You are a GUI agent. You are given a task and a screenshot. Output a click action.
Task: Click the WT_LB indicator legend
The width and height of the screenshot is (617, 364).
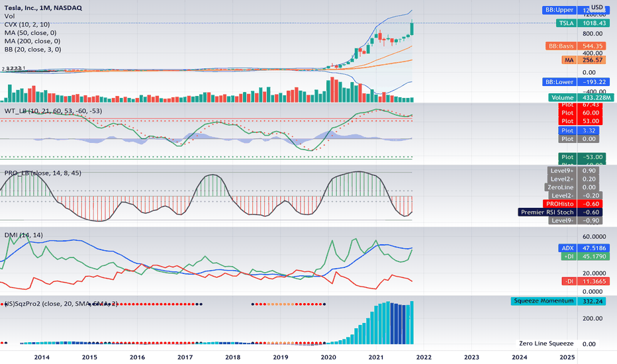(x=53, y=111)
